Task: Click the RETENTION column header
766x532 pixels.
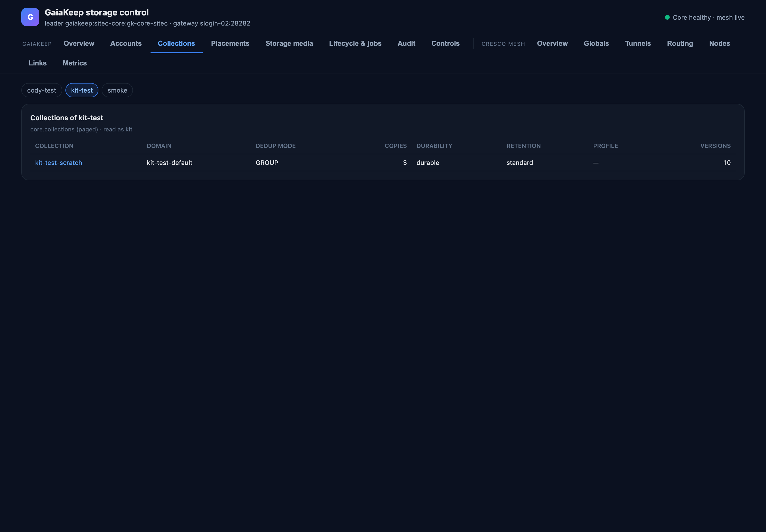Action: (x=524, y=146)
